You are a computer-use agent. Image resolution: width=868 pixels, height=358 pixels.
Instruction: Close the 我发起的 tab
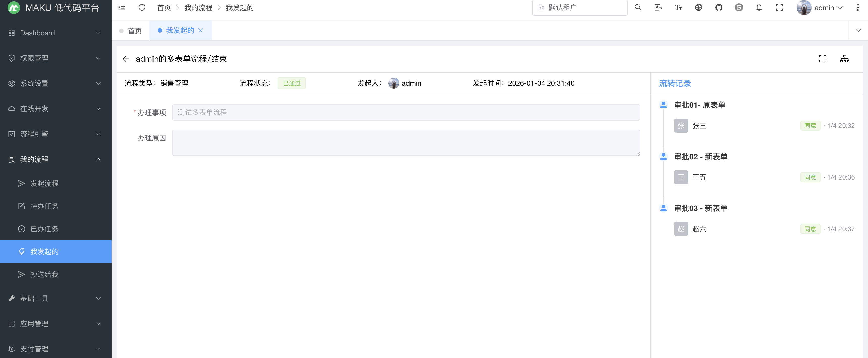coord(200,30)
